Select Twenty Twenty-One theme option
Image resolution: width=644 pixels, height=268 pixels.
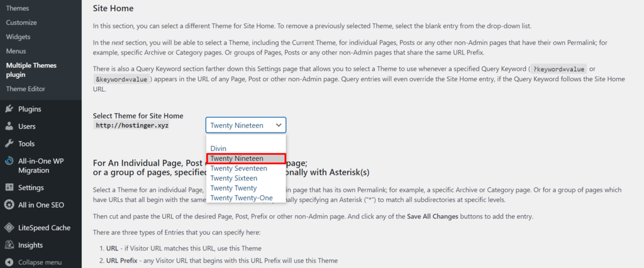click(x=241, y=198)
